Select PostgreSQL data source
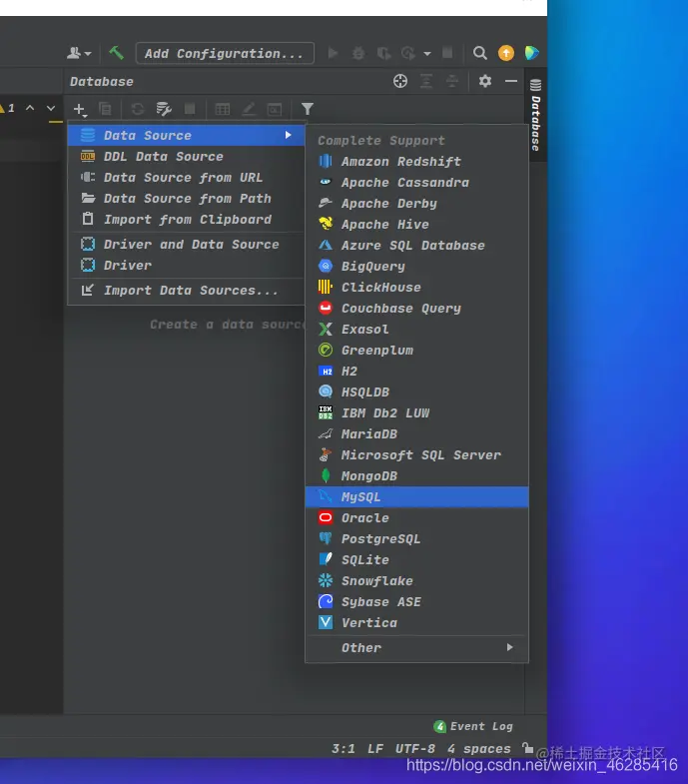The width and height of the screenshot is (688, 784). [416, 539]
